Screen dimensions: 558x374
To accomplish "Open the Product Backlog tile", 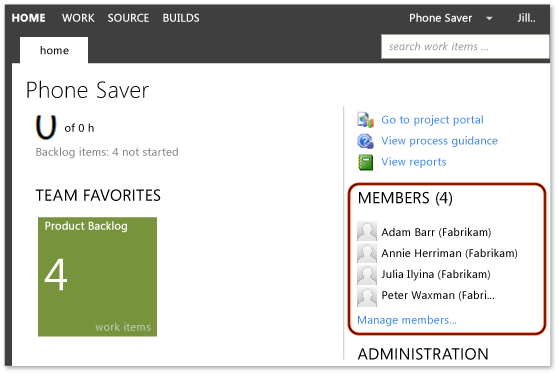I will pyautogui.click(x=98, y=277).
